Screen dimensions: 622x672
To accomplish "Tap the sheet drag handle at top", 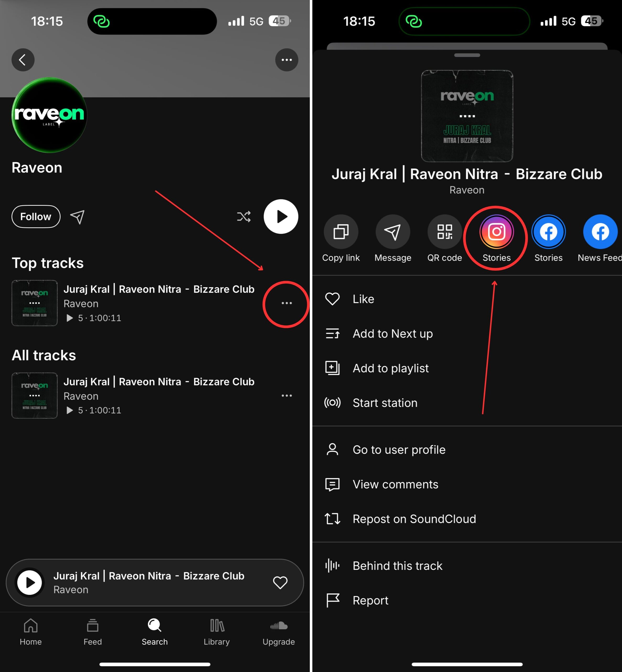I will [467, 55].
